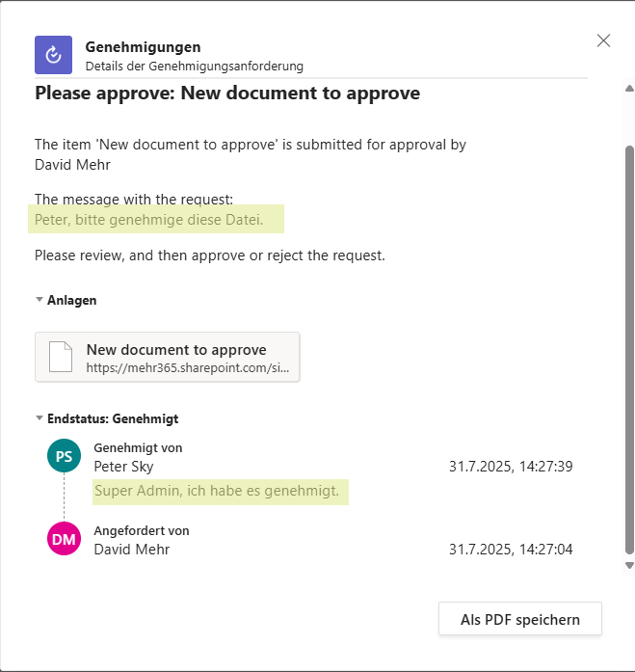Close the approval details dialog
The width and height of the screenshot is (635, 672).
click(603, 40)
